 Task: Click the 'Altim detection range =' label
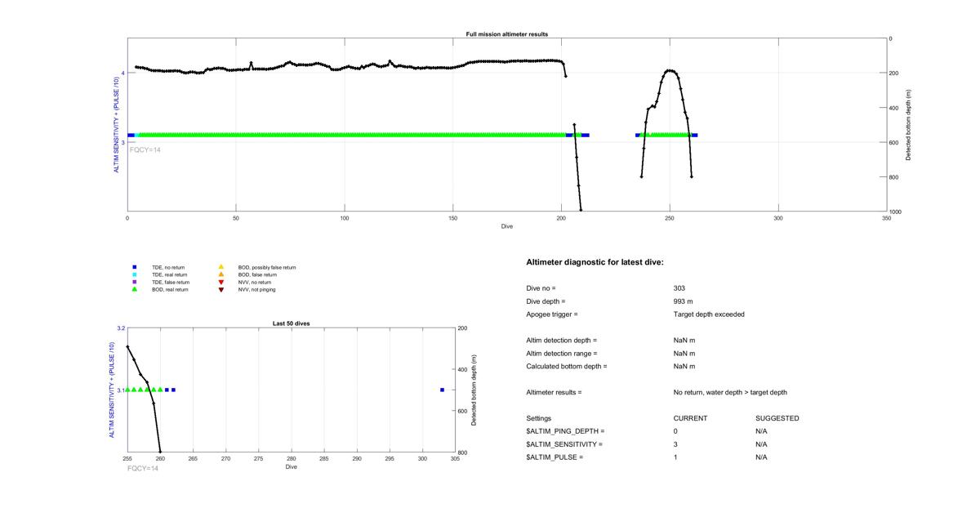562,354
